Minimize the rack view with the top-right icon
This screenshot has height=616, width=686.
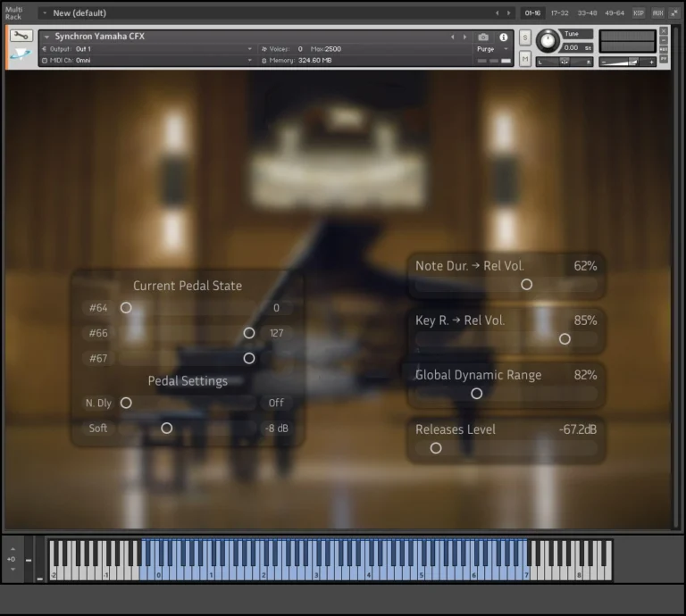pyautogui.click(x=674, y=13)
